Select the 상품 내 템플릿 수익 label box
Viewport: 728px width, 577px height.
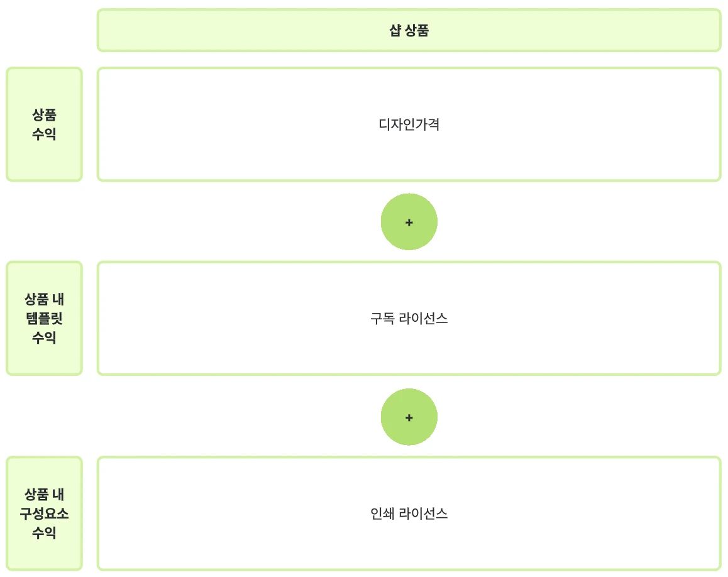pos(44,319)
